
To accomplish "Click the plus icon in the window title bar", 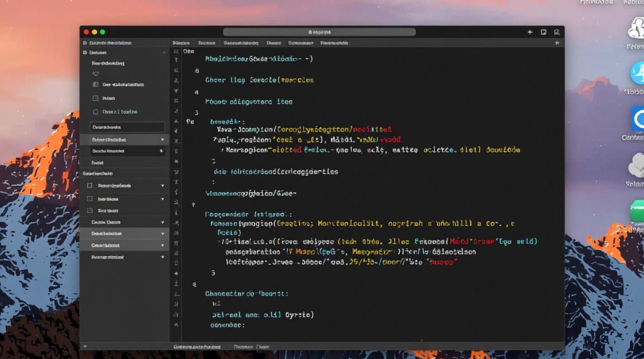I will [530, 32].
